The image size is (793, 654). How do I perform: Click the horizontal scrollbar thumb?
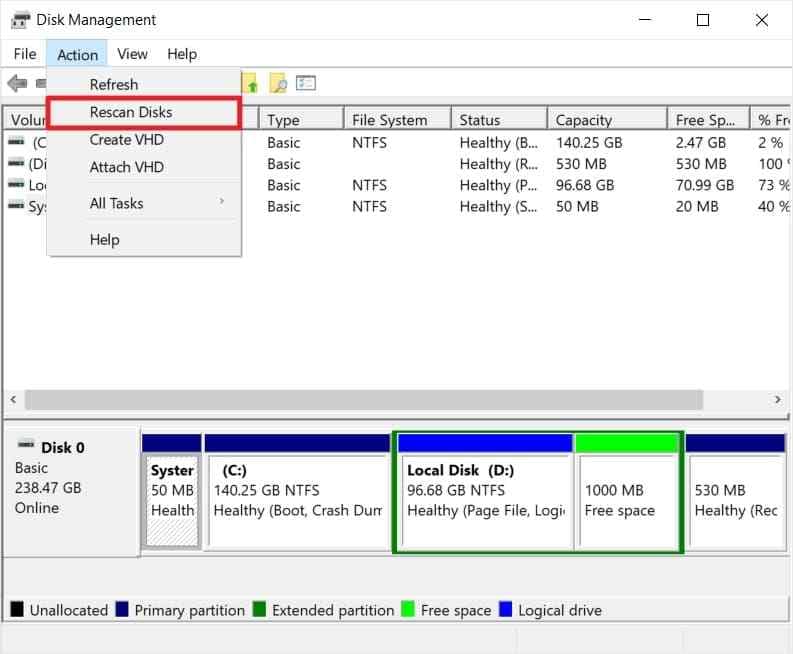364,400
